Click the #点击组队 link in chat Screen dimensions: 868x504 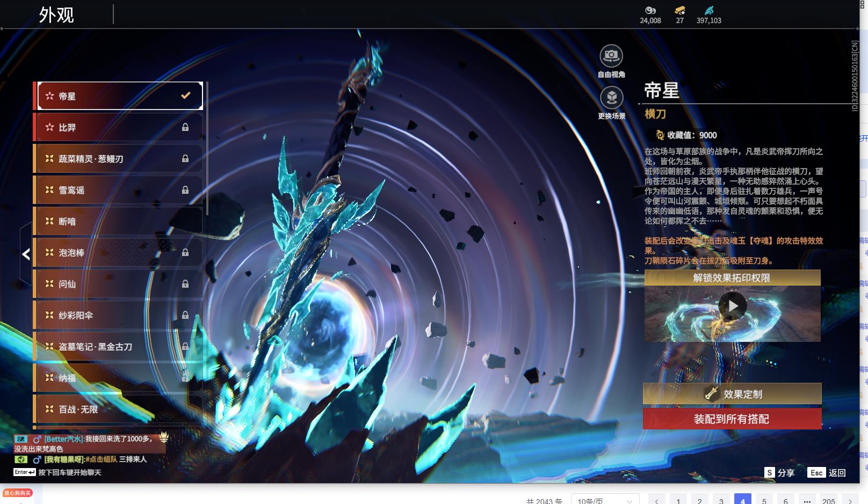pyautogui.click(x=101, y=459)
